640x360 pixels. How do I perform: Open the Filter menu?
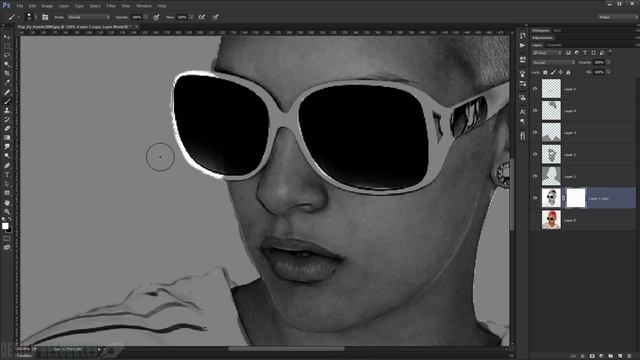[x=111, y=6]
